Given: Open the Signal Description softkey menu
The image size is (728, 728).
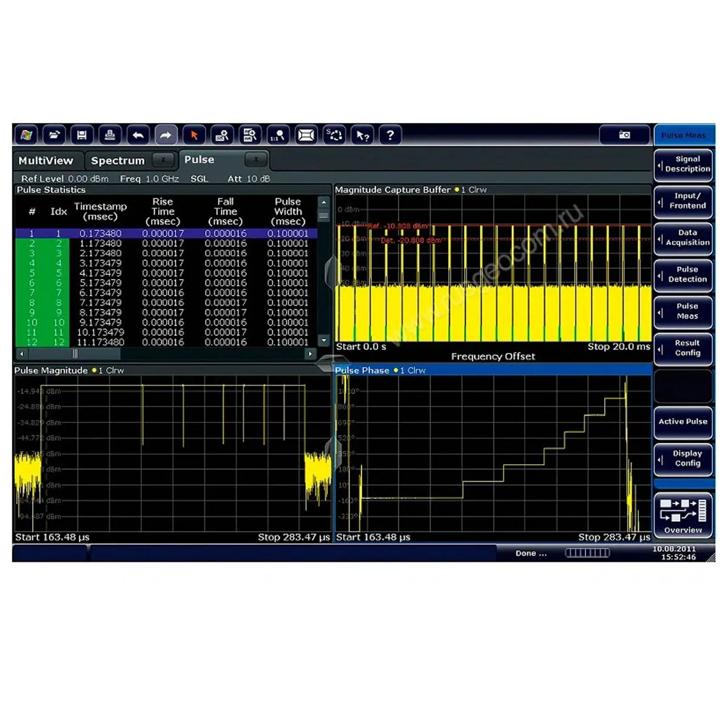Looking at the screenshot, I should (684, 164).
